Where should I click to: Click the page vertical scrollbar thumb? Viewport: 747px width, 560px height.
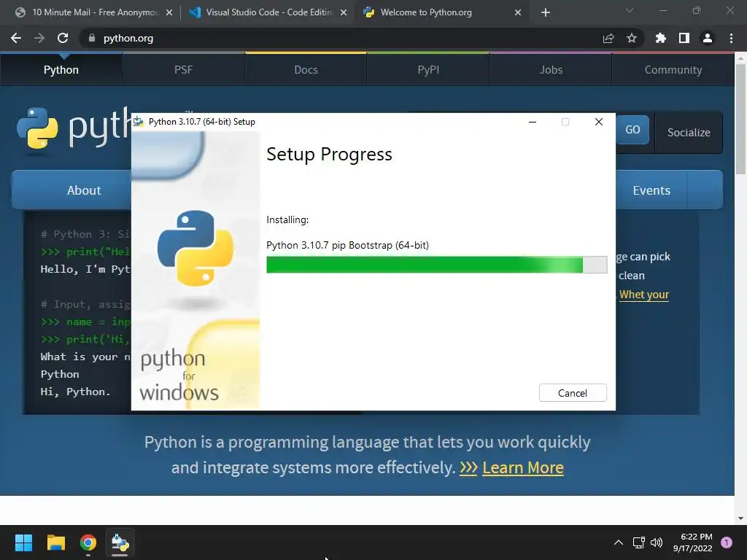[x=740, y=119]
